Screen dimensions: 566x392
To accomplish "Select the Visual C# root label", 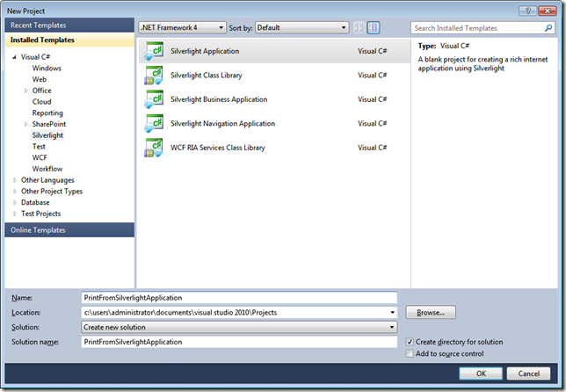I will tap(35, 57).
